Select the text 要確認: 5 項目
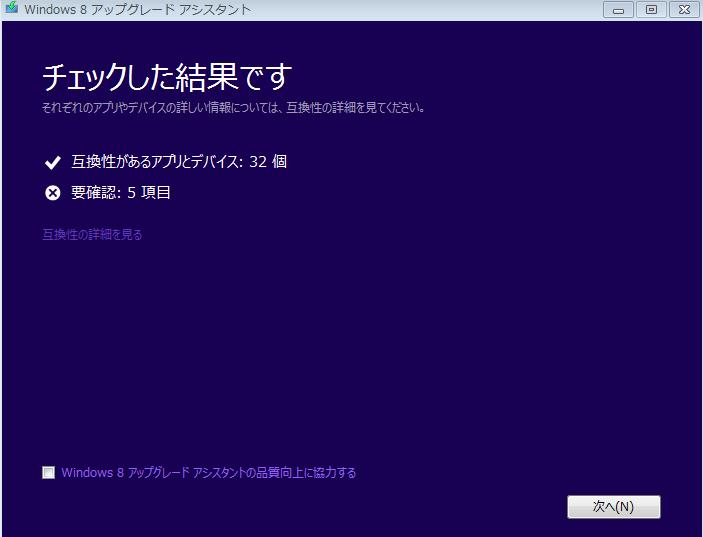703x537 pixels. (121, 192)
